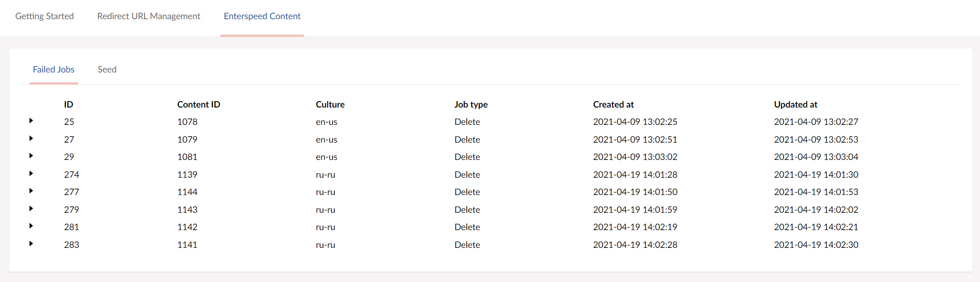
Task: Click the Content ID column header
Action: click(198, 105)
